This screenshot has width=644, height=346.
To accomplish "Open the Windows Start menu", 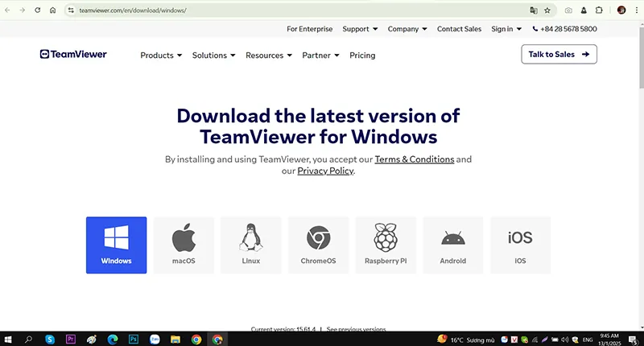I will tap(8, 340).
